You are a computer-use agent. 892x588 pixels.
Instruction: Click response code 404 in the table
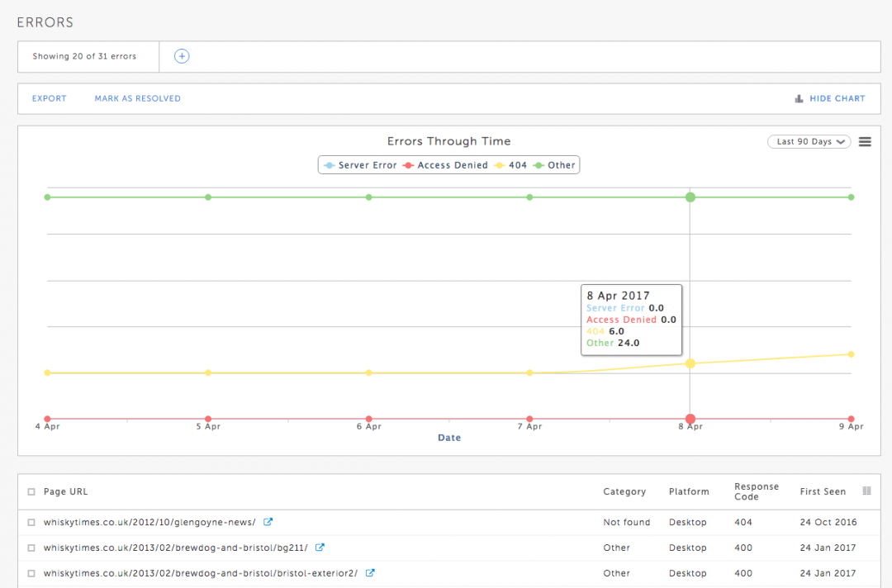point(743,522)
